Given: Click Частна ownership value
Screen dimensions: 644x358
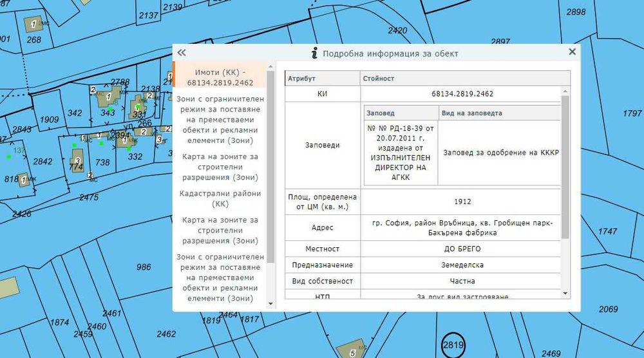Looking at the screenshot, I should [462, 281].
